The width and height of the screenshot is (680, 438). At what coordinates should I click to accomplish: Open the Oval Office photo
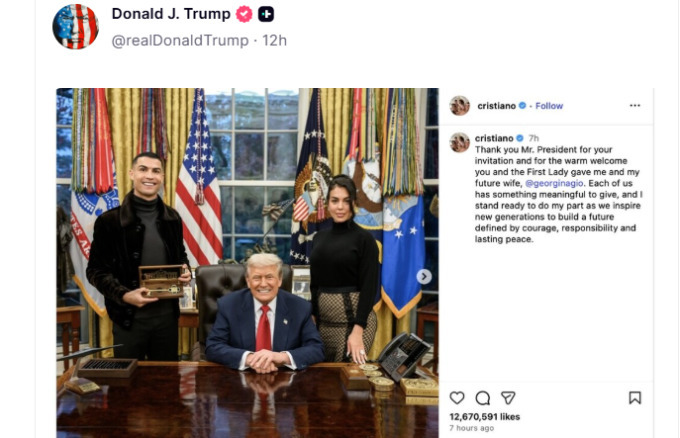click(247, 263)
